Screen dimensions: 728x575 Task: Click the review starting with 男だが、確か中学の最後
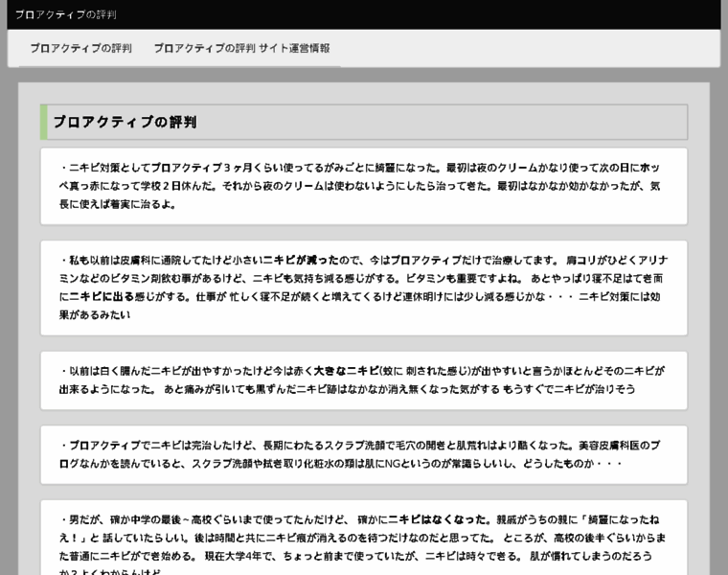coord(364,538)
